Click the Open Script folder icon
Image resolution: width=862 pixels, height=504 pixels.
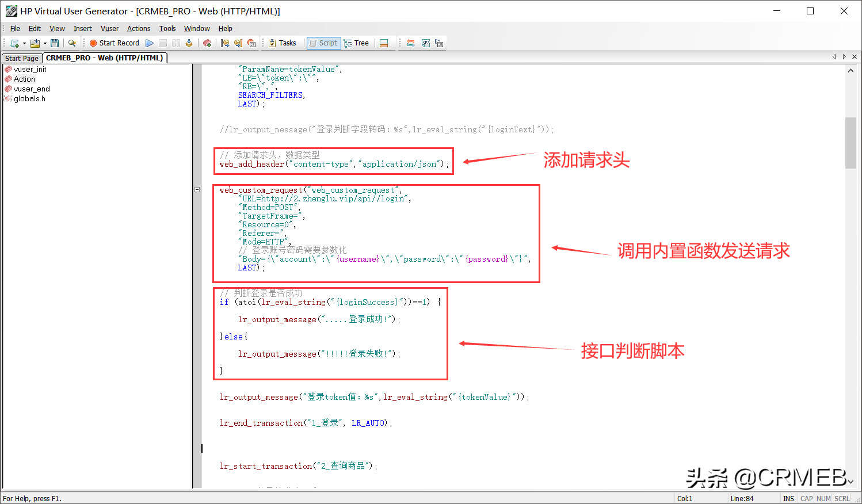pyautogui.click(x=35, y=43)
